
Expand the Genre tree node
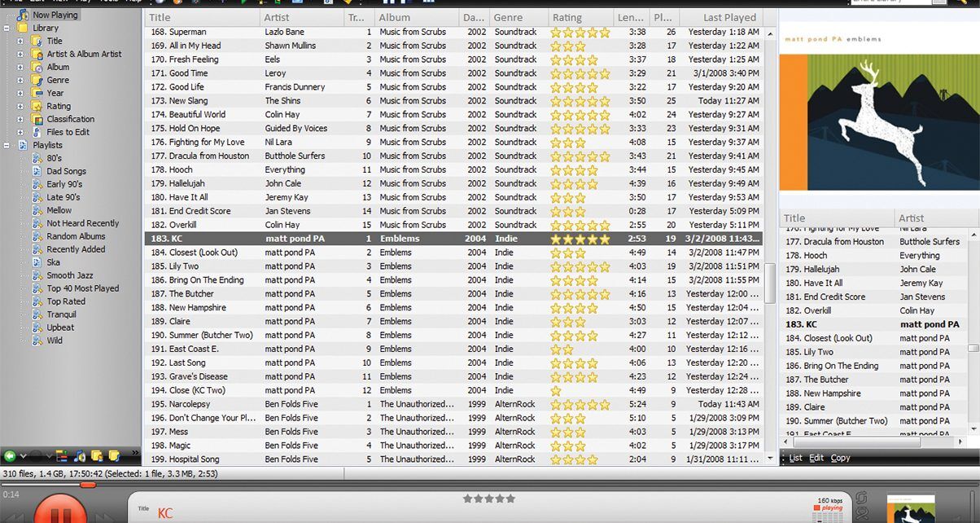click(x=21, y=80)
